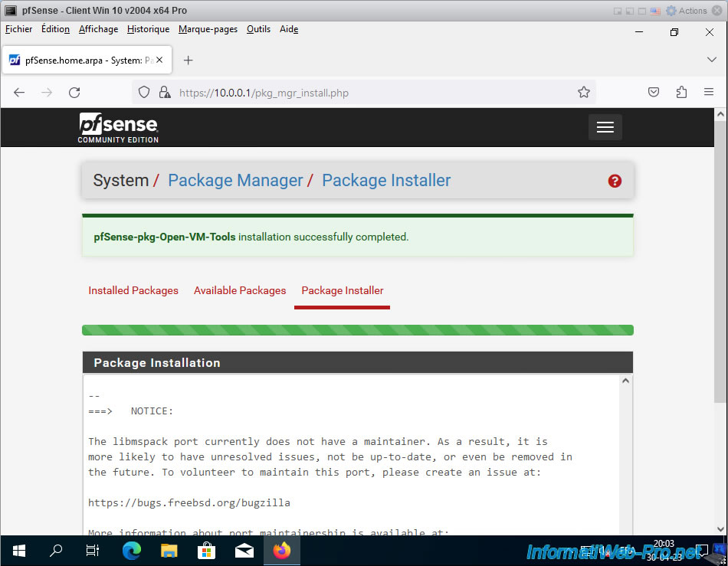Click the page scrollbar up arrow
This screenshot has height=566, width=728.
click(720, 114)
